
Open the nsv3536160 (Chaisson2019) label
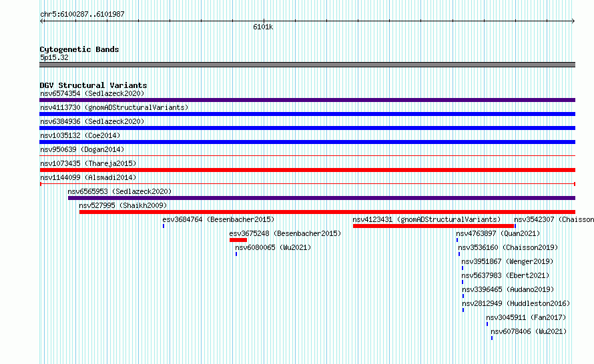click(508, 247)
